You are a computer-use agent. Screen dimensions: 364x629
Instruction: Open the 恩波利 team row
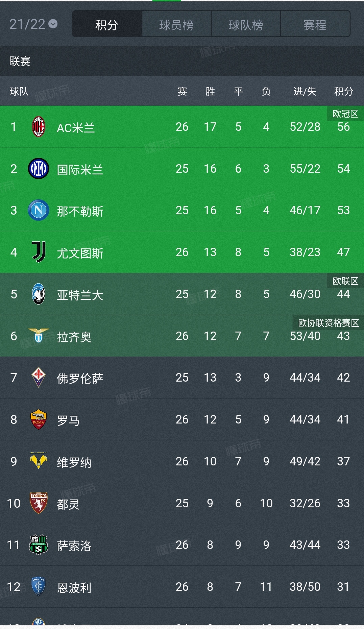coord(182,587)
